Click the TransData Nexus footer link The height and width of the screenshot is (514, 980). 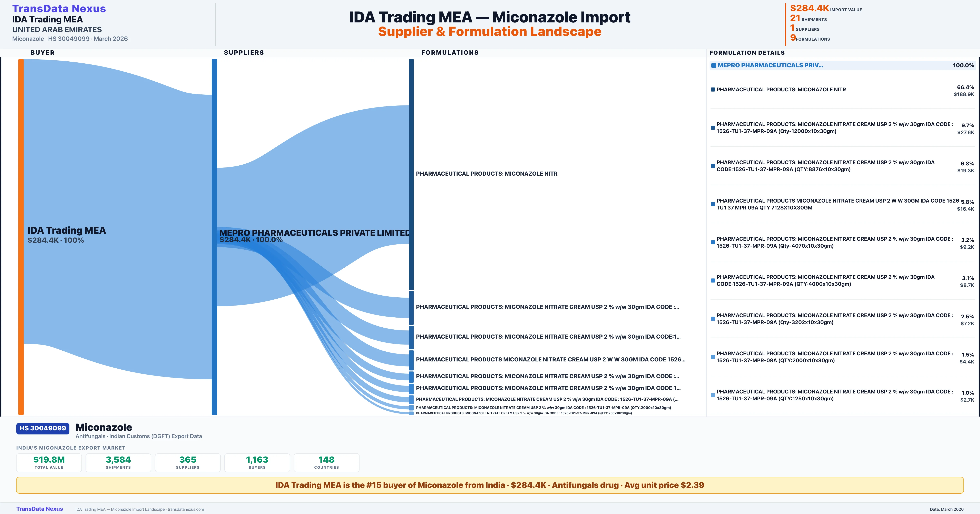coord(40,509)
